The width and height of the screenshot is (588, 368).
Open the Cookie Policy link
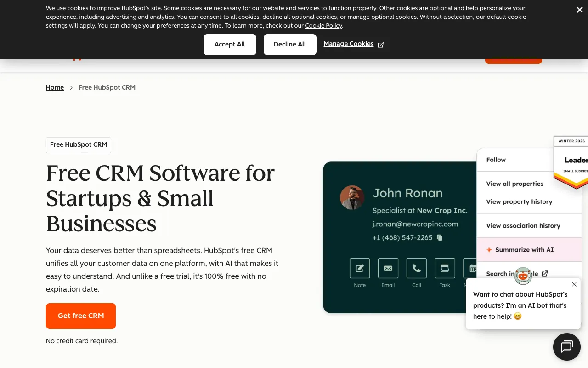click(323, 26)
